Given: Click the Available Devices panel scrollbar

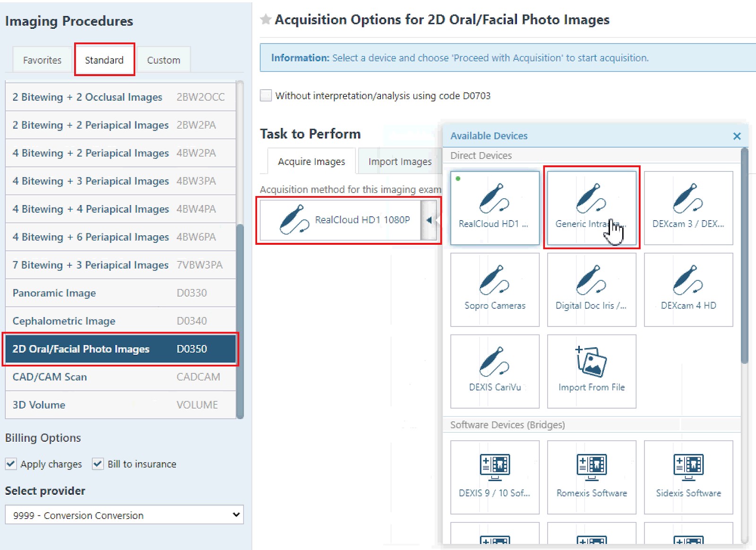Looking at the screenshot, I should pyautogui.click(x=745, y=256).
